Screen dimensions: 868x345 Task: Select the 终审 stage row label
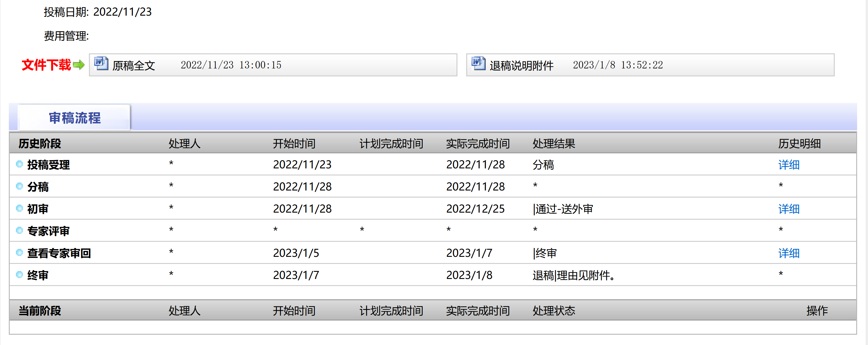[38, 275]
